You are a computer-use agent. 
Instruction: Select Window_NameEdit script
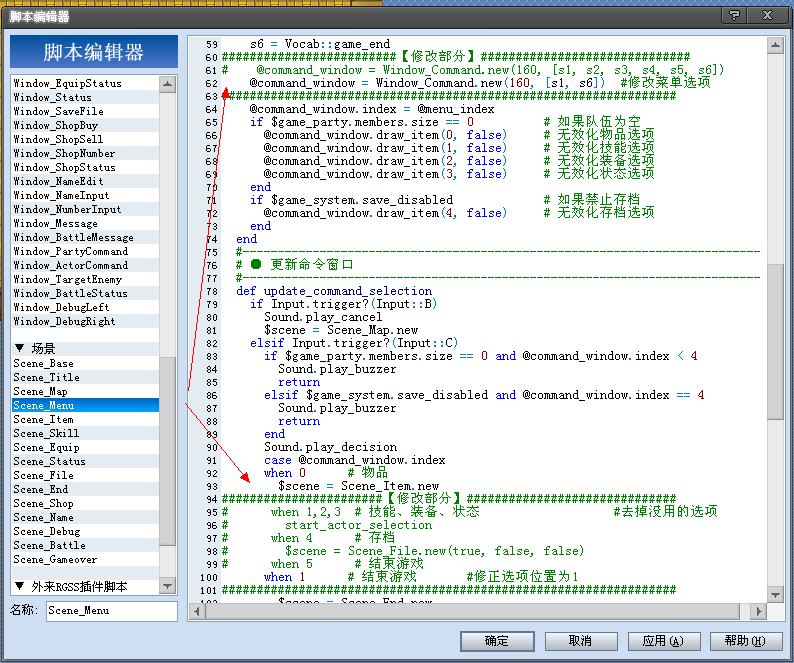pyautogui.click(x=85, y=181)
